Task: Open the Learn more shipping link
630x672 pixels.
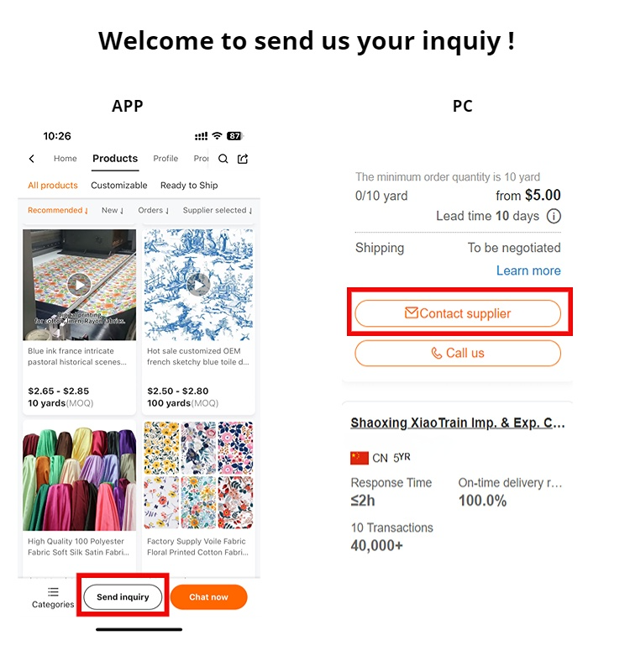Action: point(528,270)
